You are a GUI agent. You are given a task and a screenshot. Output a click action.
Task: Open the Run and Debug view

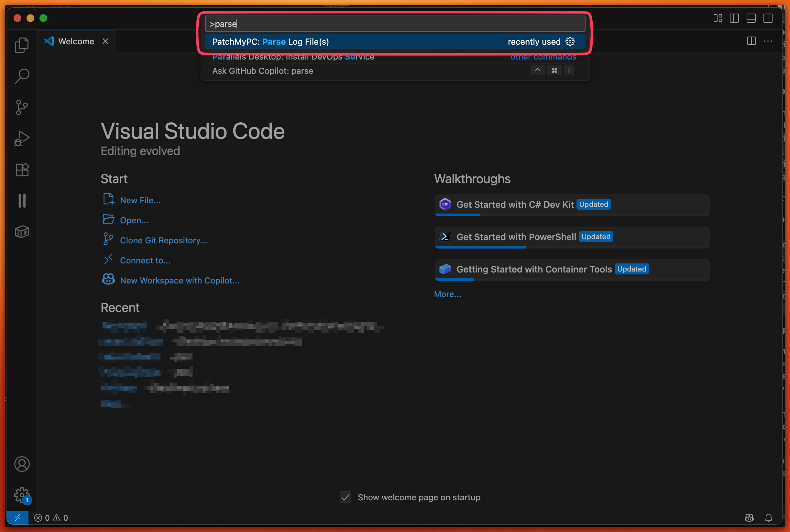[x=22, y=139]
